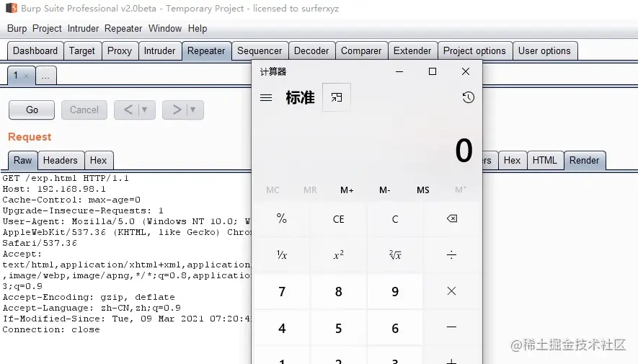Click the MR memory recall button

(310, 190)
